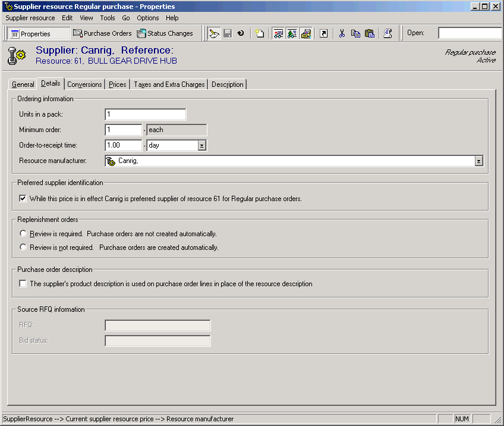The height and width of the screenshot is (426, 504).
Task: Click the Cut scissors icon
Action: 342,33
